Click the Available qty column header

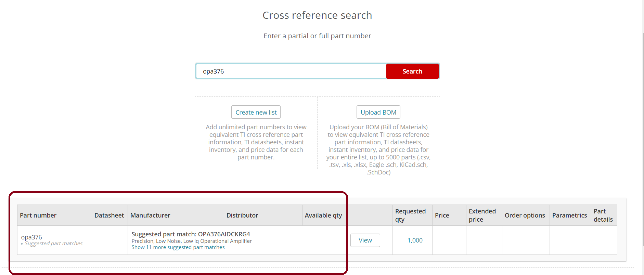click(323, 215)
